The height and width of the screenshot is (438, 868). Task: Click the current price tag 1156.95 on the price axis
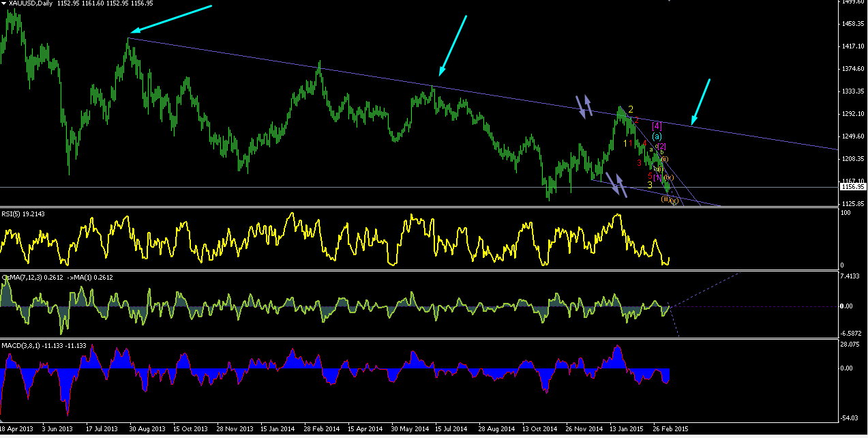852,186
